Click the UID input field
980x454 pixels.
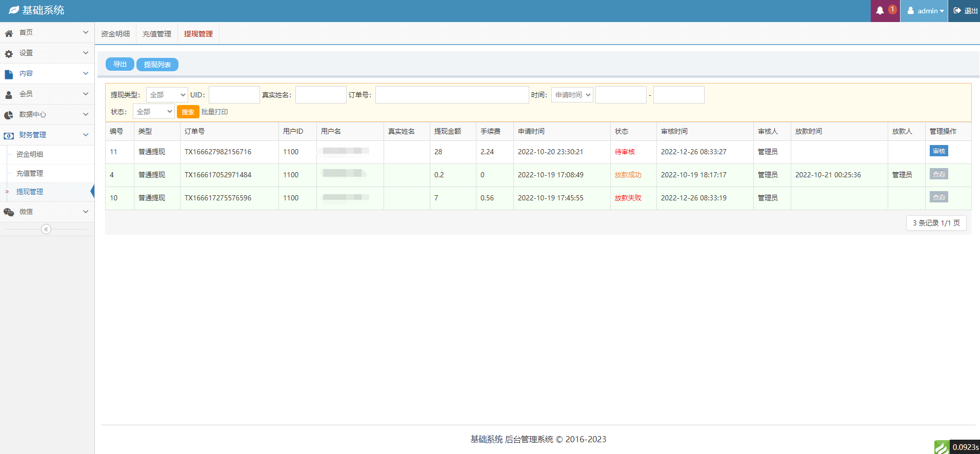234,95
